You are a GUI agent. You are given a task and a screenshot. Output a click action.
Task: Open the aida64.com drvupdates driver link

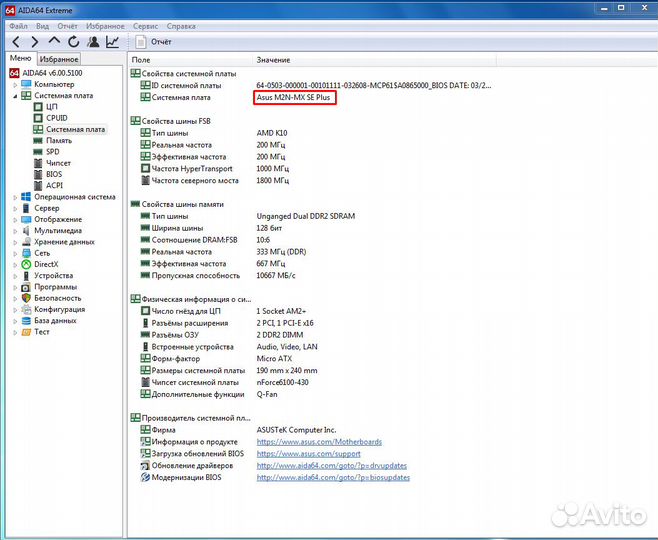click(332, 466)
